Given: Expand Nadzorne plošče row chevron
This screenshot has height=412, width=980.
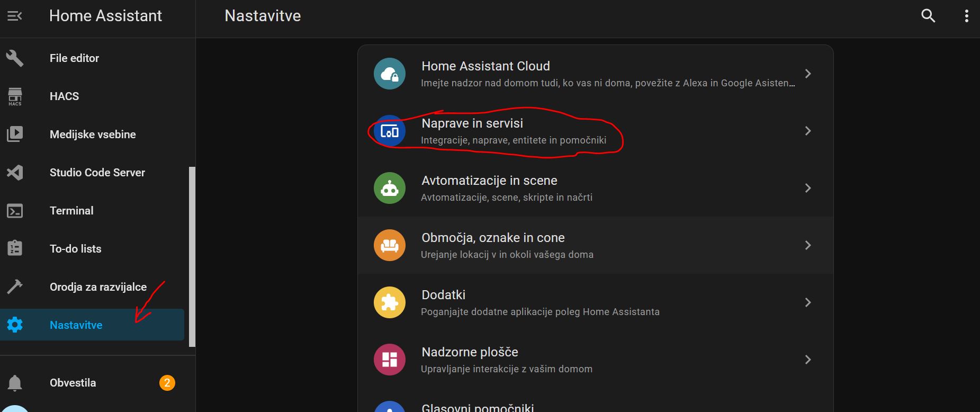Looking at the screenshot, I should [808, 360].
